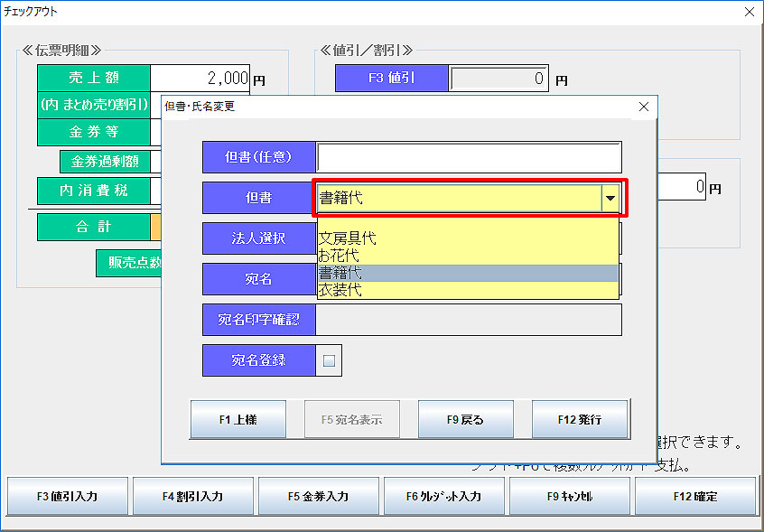Image resolution: width=764 pixels, height=532 pixels.
Task: Click into the 但書(任意) text field
Action: click(x=469, y=157)
